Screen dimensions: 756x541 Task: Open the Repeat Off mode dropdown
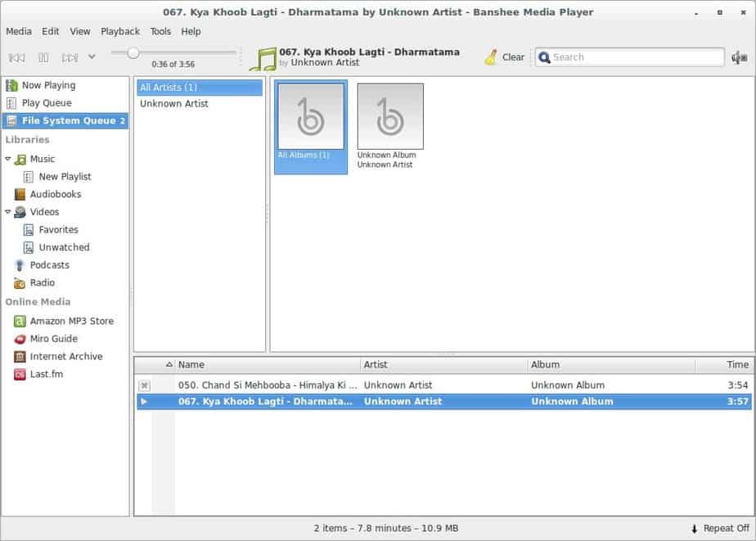(x=720, y=529)
